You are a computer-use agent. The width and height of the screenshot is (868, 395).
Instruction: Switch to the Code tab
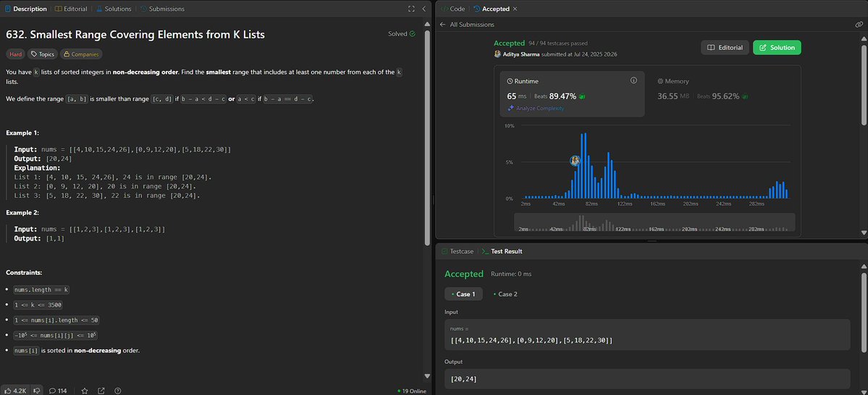452,9
